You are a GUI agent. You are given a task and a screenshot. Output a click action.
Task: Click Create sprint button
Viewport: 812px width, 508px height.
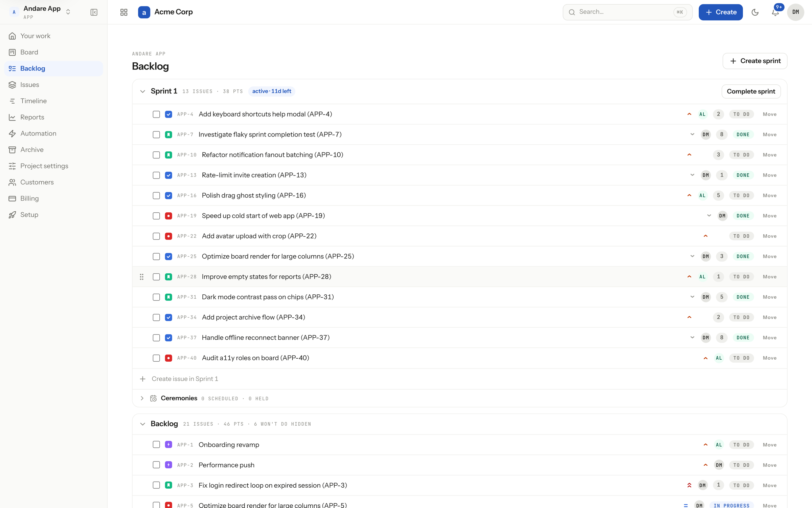click(755, 61)
